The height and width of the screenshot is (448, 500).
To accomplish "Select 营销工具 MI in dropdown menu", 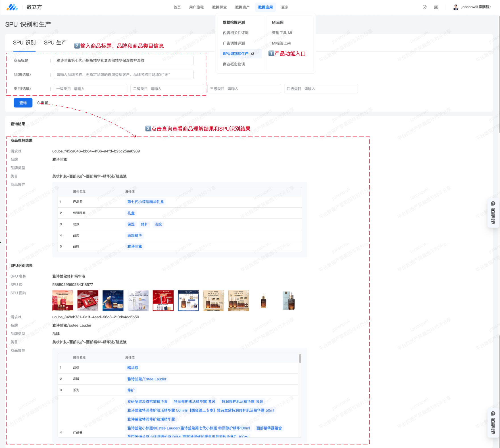I will coord(282,33).
